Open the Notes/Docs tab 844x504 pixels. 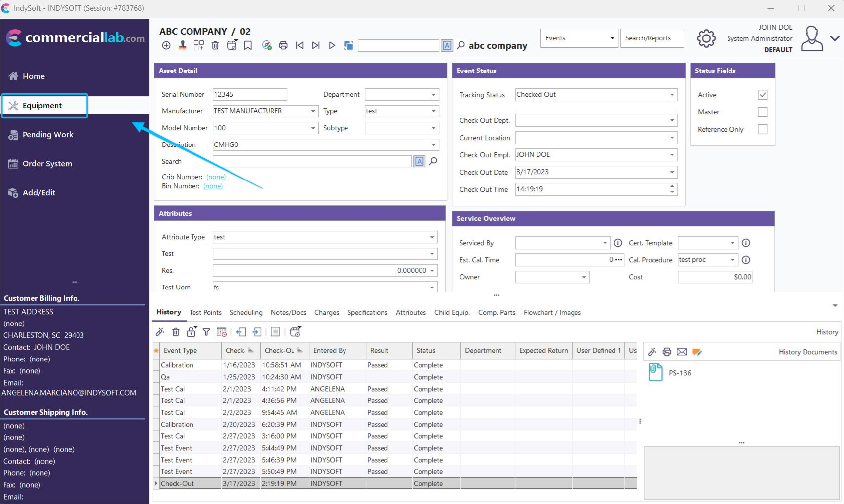click(288, 313)
